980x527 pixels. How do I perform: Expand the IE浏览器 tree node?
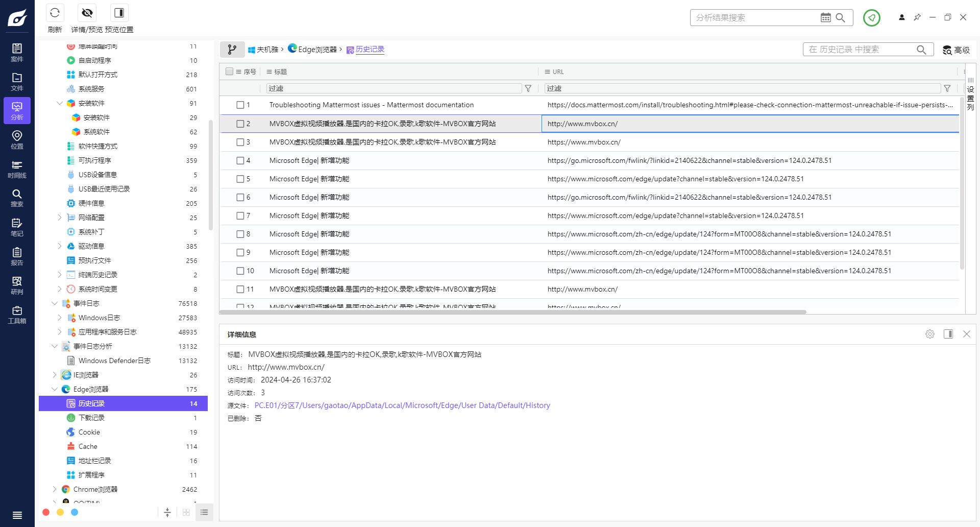tap(54, 375)
